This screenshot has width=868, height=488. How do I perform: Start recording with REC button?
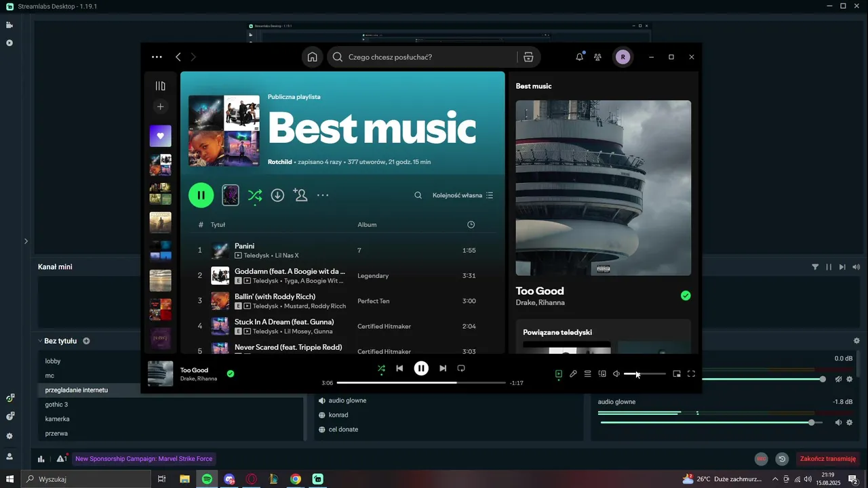coord(762,459)
